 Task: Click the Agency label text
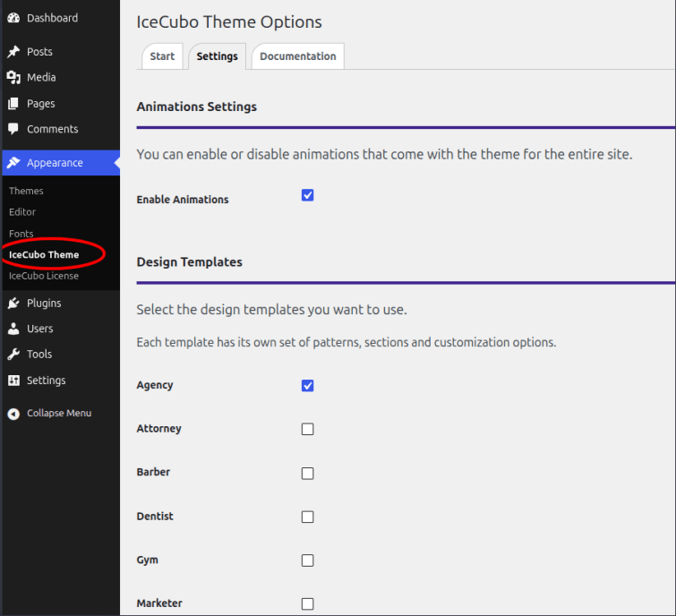pos(155,385)
